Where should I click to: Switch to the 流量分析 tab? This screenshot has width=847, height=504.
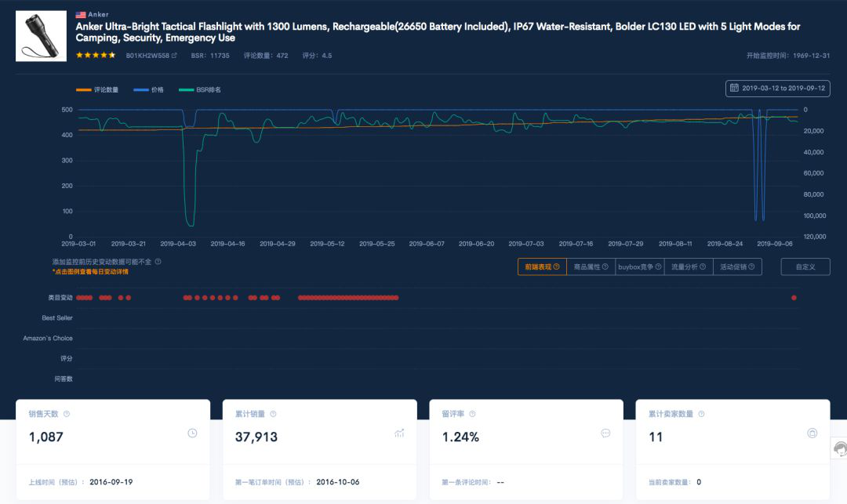689,267
